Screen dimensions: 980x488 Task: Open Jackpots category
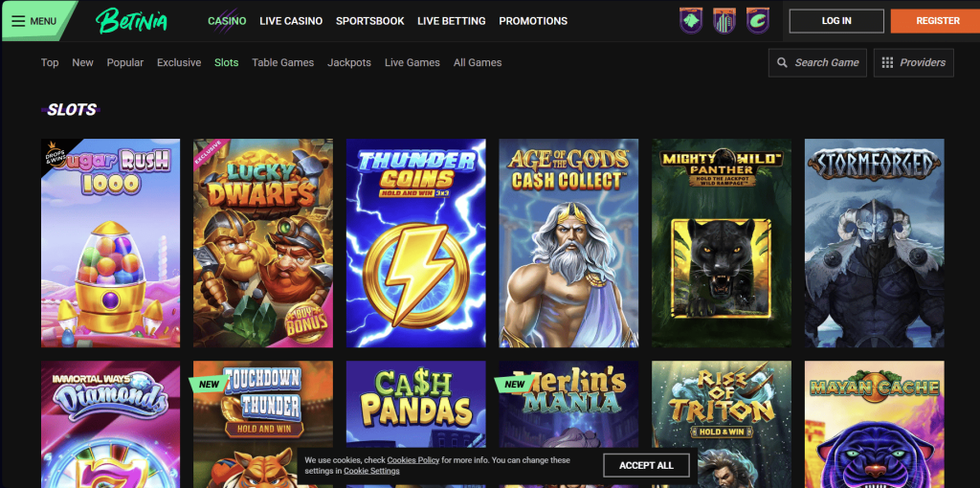pyautogui.click(x=349, y=62)
